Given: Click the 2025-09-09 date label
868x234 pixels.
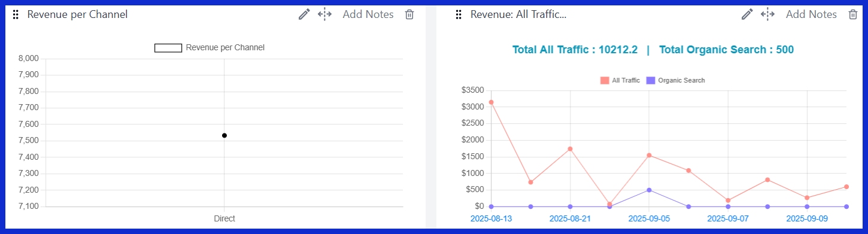Looking at the screenshot, I should click(807, 218).
